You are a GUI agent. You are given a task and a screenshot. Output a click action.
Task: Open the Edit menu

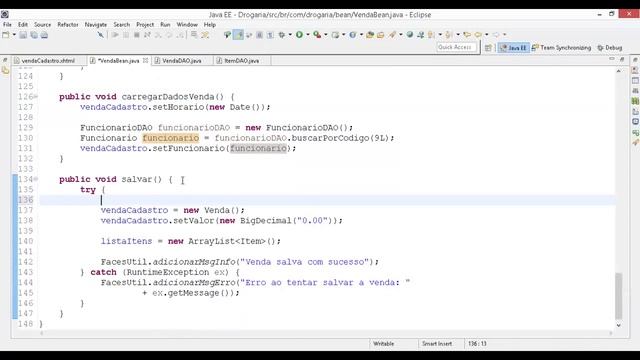23,24
